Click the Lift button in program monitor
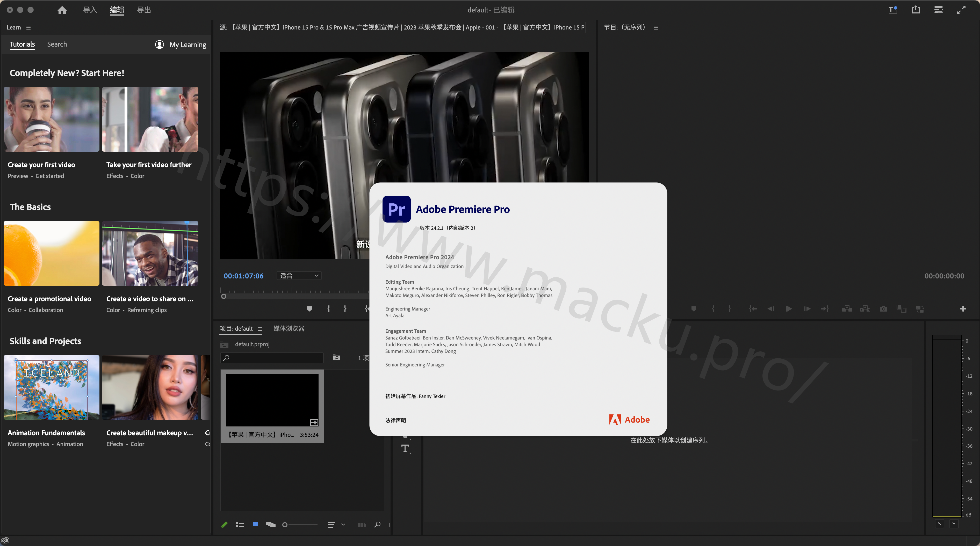Screen dimensions: 980x546 (x=847, y=309)
